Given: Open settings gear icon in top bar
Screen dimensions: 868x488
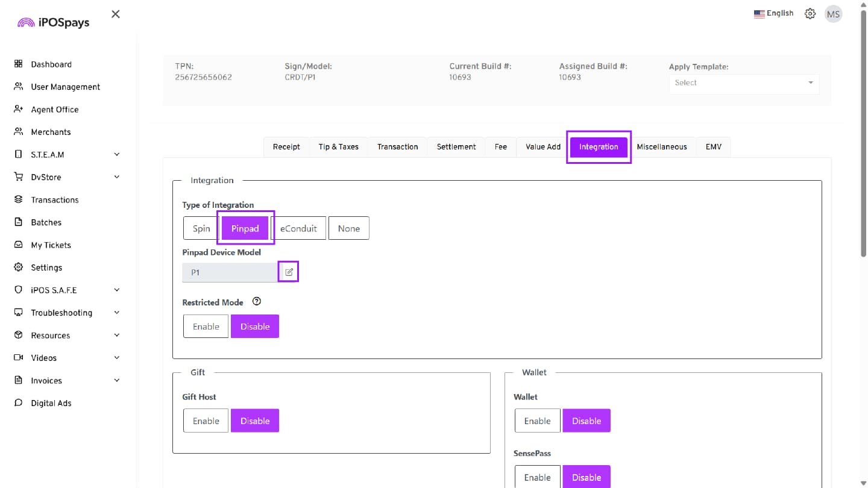Looking at the screenshot, I should click(x=810, y=14).
